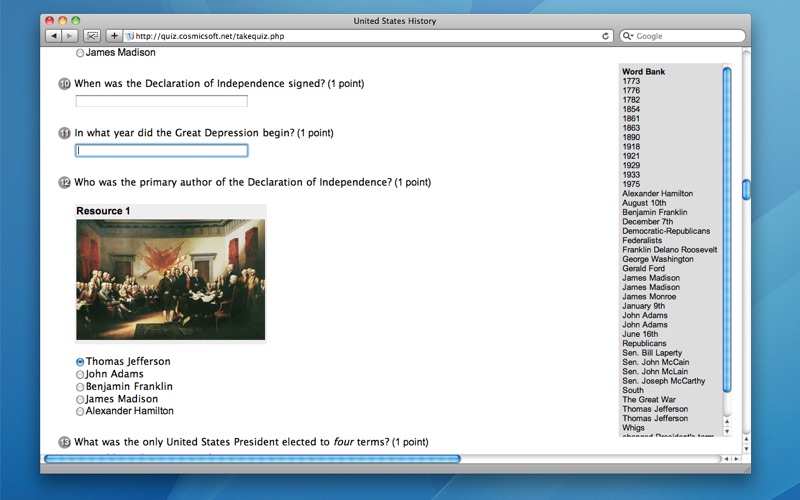800x500 pixels.
Task: Click the Word Bank scroll up arrow
Action: [727, 421]
